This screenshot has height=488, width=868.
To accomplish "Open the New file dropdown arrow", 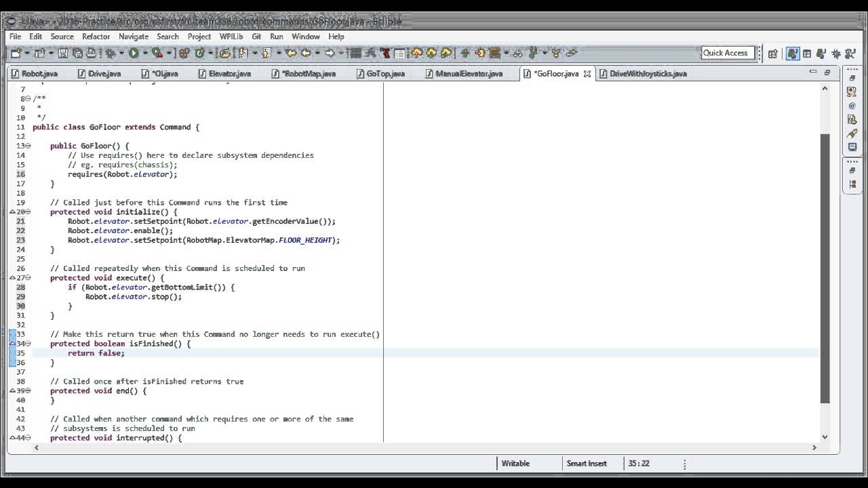I will pyautogui.click(x=26, y=53).
